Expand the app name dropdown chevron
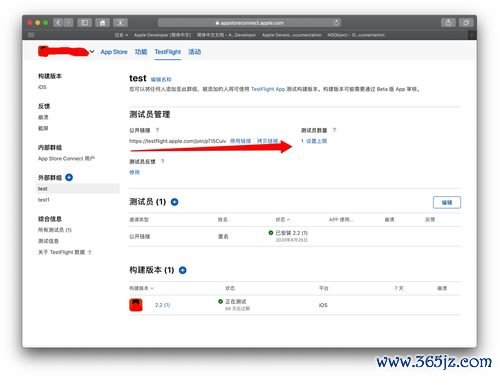 92,52
